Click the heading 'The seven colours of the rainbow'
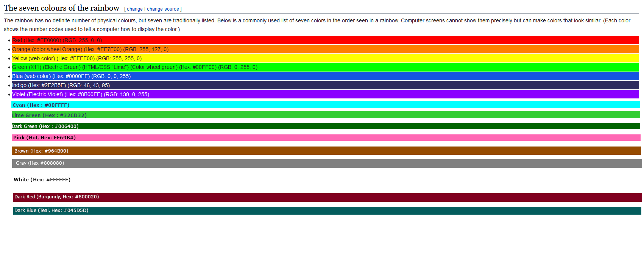Viewport: 644px width, 265px height. click(62, 8)
